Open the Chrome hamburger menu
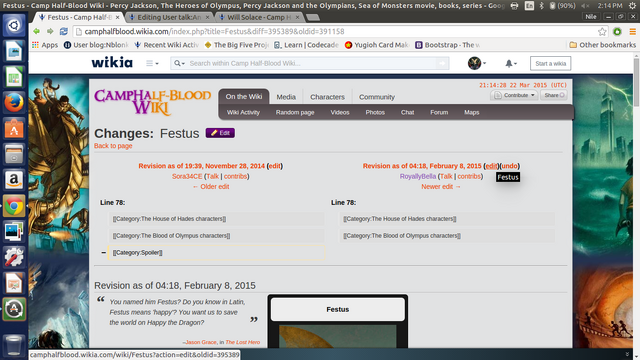 (x=633, y=31)
